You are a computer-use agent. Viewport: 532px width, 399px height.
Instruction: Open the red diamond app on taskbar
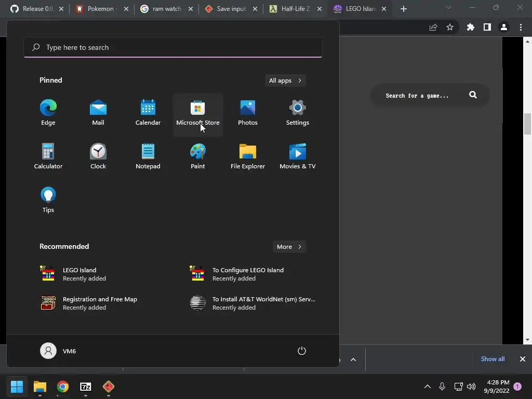[108, 387]
